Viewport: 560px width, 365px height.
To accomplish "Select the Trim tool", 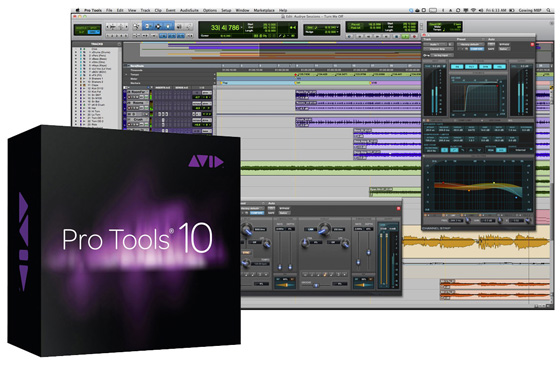I will 147,26.
